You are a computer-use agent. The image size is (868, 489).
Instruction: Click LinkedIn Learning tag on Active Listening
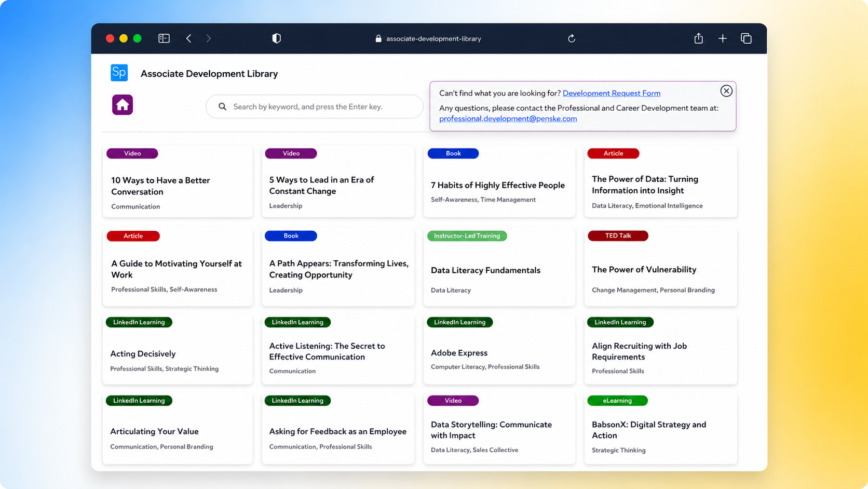pos(297,322)
